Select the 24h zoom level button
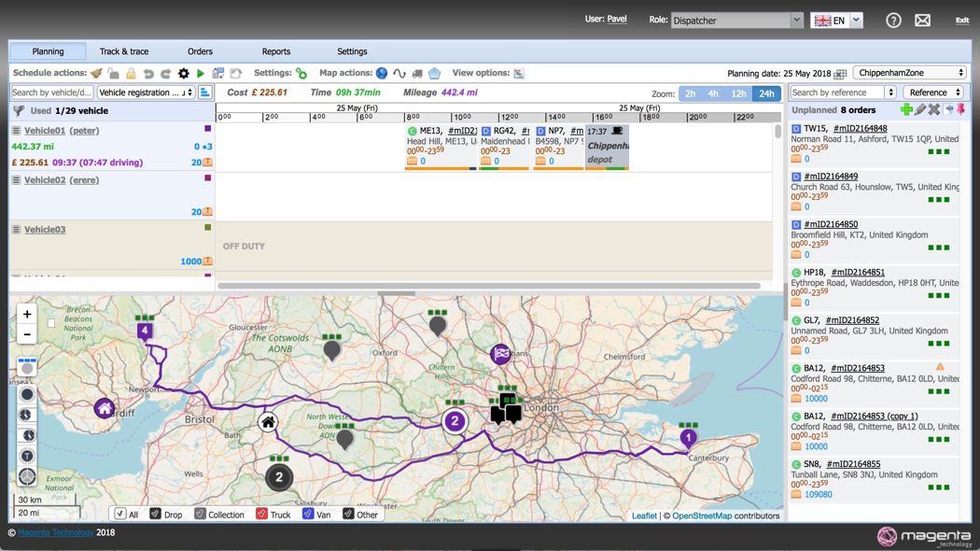Screen dimensions: 980x551 coord(767,93)
